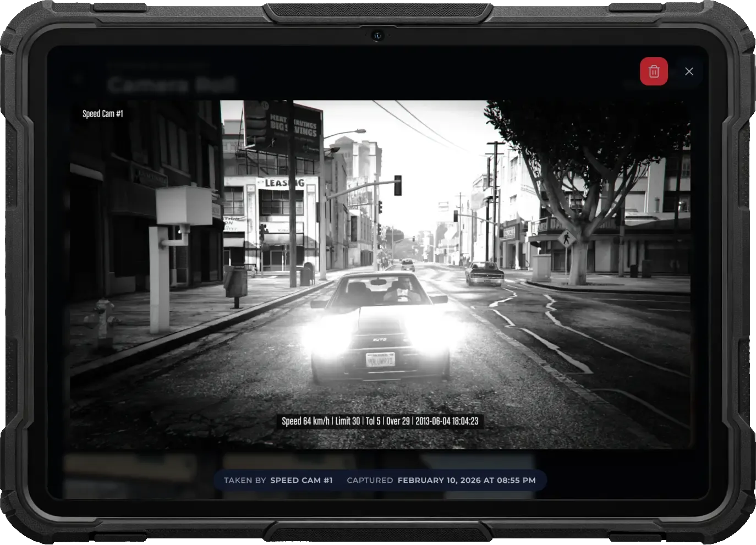
Task: Select the timestamp 2013-06-04 18:04:23 overlay
Action: [x=448, y=421]
